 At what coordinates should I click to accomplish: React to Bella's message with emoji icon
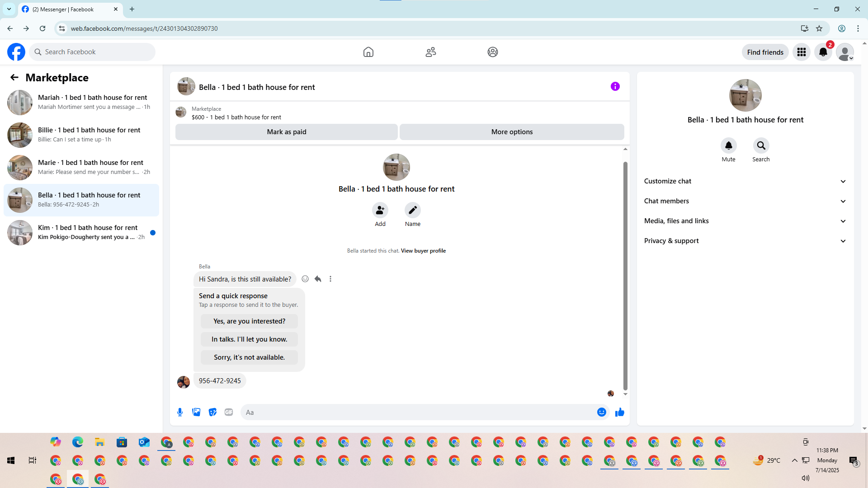[x=305, y=279]
